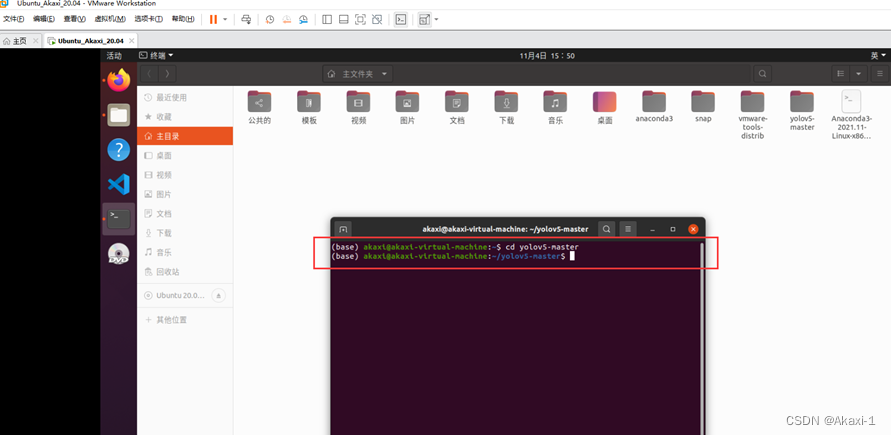Select 下载 in the file sidebar

coord(164,233)
